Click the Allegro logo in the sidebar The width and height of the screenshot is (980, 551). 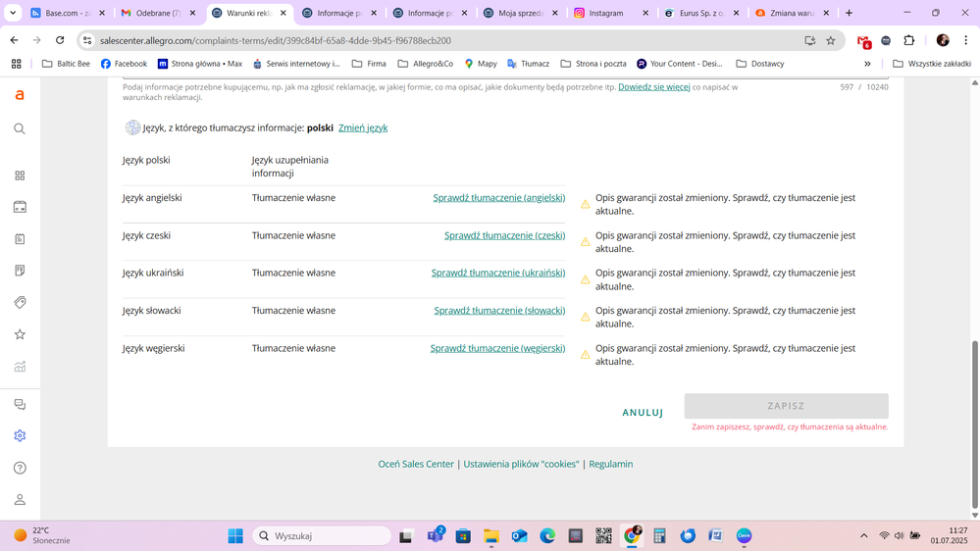click(20, 95)
